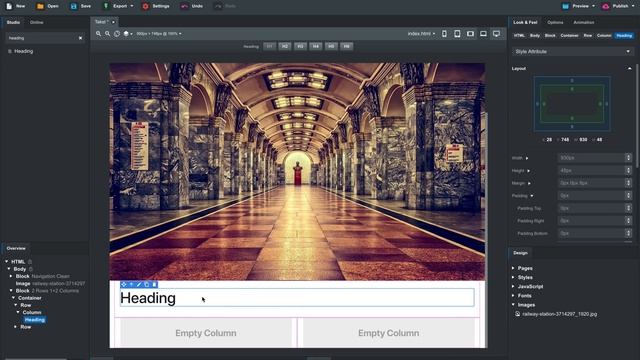Image resolution: width=640 pixels, height=360 pixels.
Task: Open the Export dropdown arrow
Action: (x=131, y=7)
